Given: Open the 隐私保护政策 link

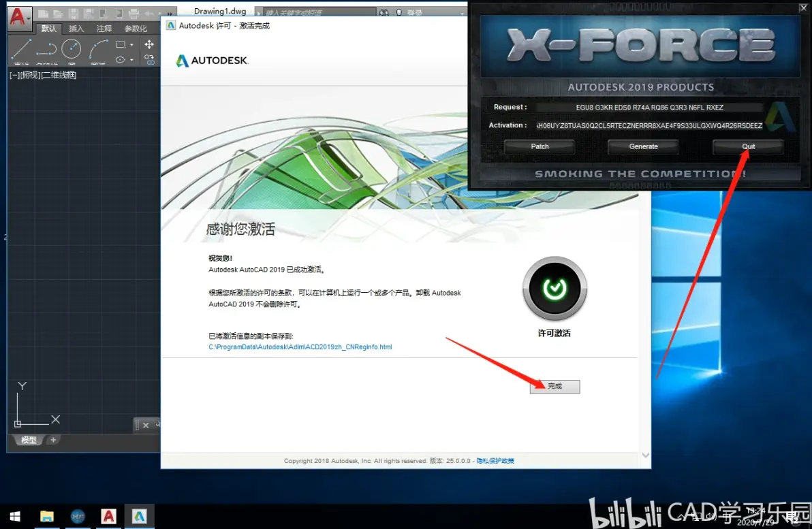Looking at the screenshot, I should [x=495, y=461].
